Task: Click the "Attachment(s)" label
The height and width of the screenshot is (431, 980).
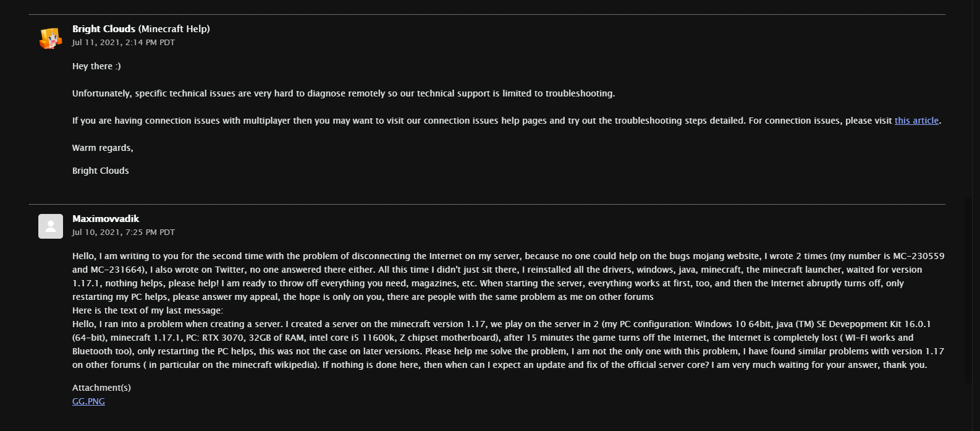Action: 101,388
